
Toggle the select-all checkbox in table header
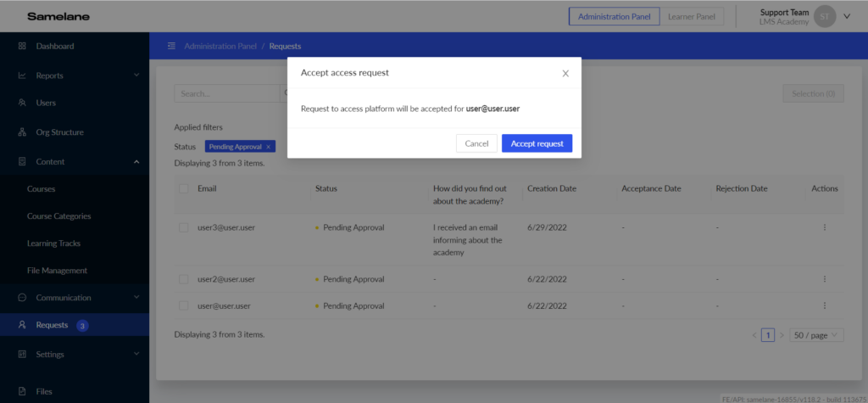tap(184, 188)
